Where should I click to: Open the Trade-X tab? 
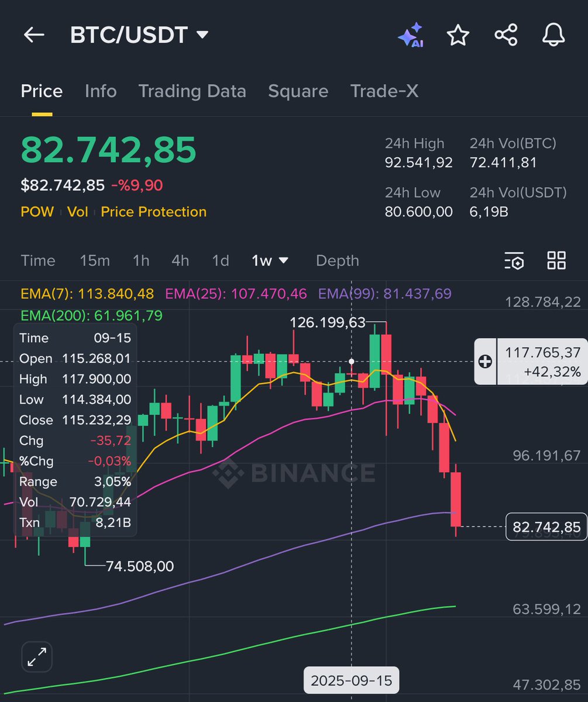[x=384, y=91]
